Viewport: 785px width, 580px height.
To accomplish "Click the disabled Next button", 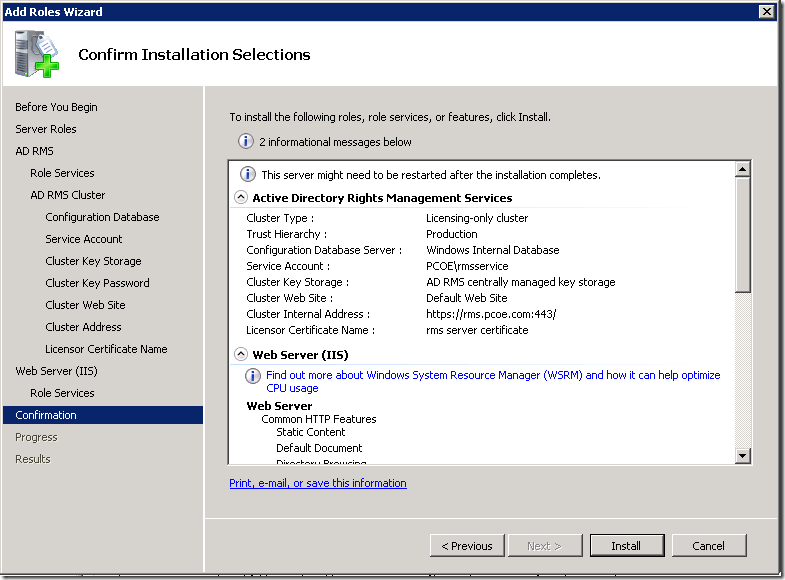I will [545, 545].
